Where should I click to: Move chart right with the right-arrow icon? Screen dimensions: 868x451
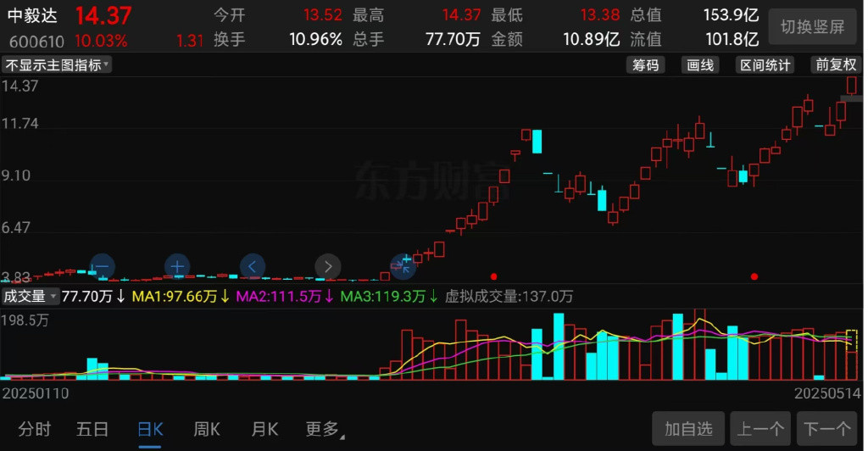[328, 266]
